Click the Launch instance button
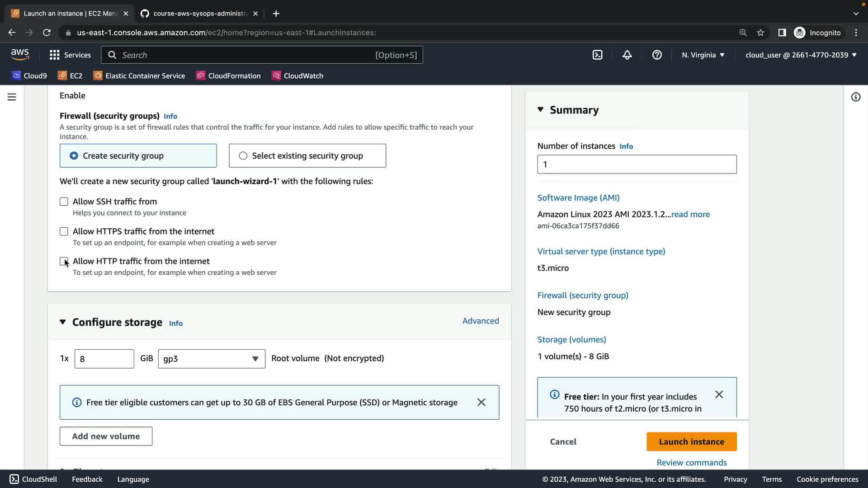The width and height of the screenshot is (868, 488). pos(691,441)
